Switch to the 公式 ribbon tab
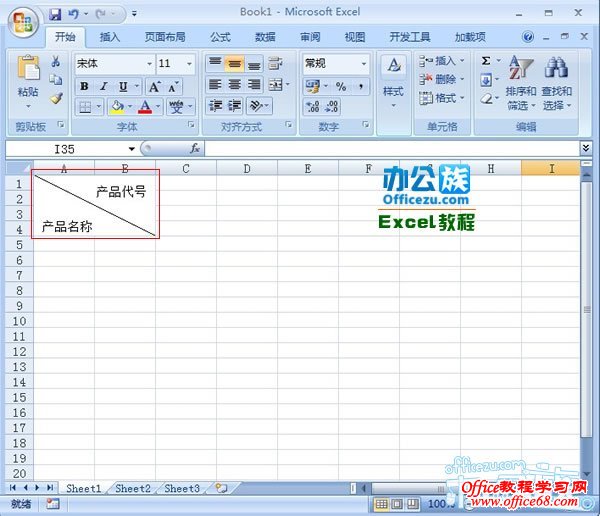This screenshot has height=516, width=600. (220, 37)
